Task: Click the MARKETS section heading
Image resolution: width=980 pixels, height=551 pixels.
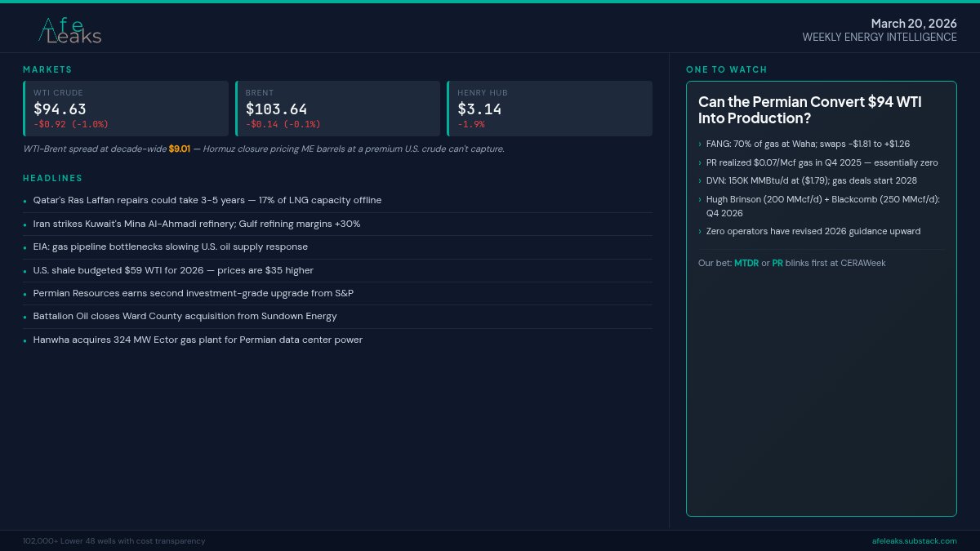Action: tap(47, 70)
